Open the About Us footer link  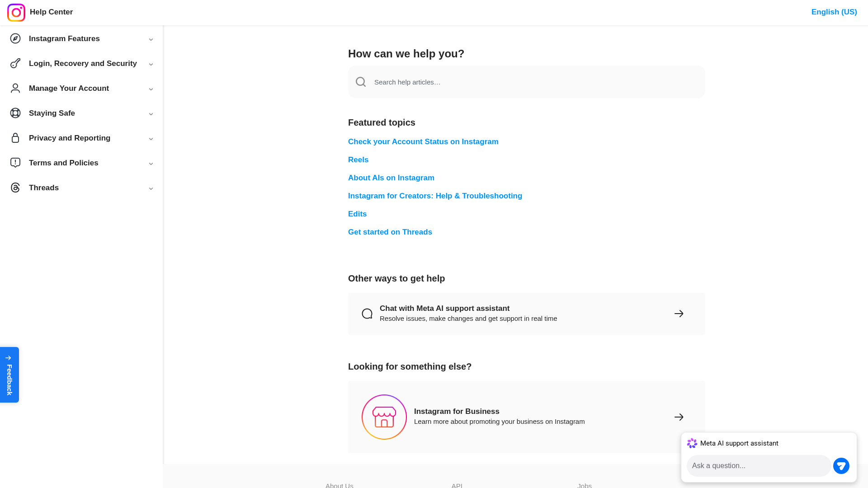(339, 485)
